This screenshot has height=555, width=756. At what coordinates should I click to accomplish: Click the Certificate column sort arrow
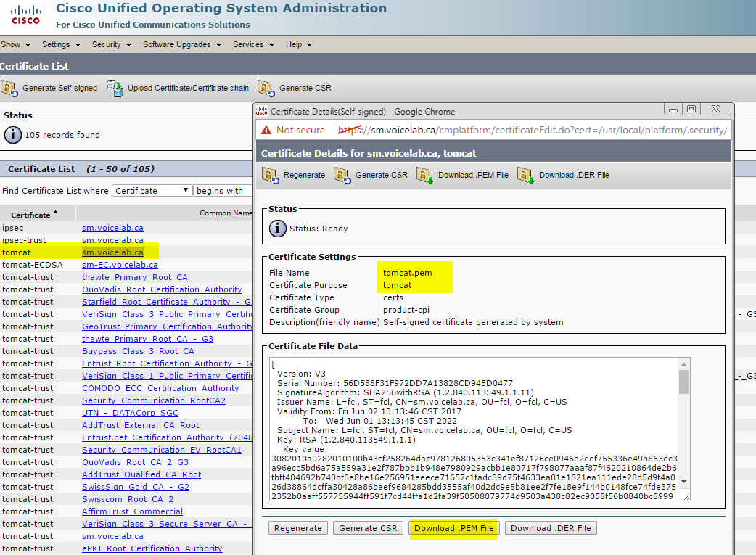[55, 212]
